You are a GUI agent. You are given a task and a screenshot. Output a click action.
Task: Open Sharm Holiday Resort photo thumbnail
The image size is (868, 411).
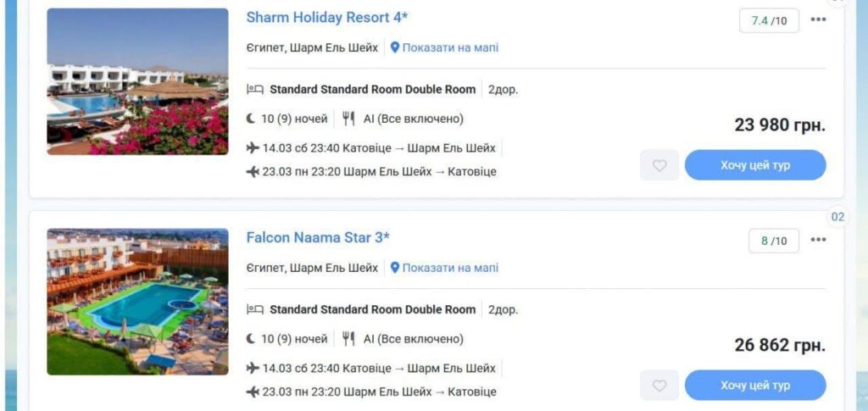point(137,81)
